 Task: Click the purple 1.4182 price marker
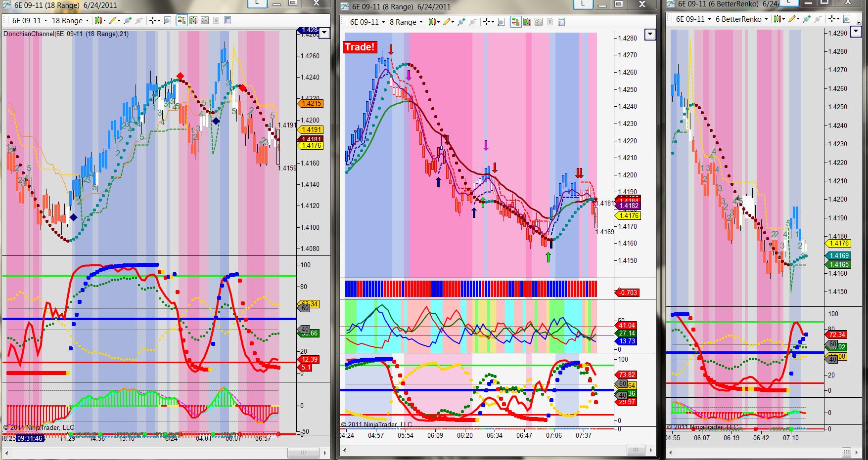point(628,206)
